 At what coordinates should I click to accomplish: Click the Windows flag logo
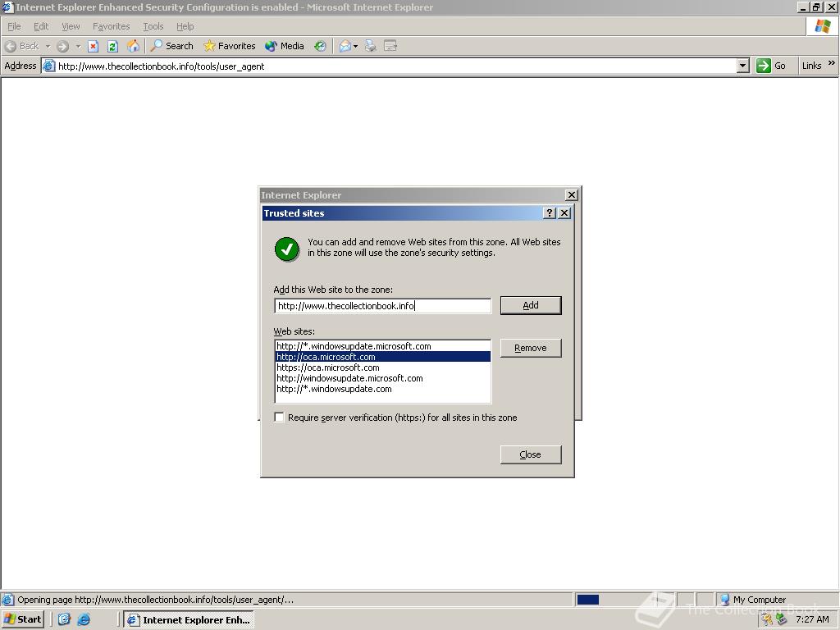822,25
